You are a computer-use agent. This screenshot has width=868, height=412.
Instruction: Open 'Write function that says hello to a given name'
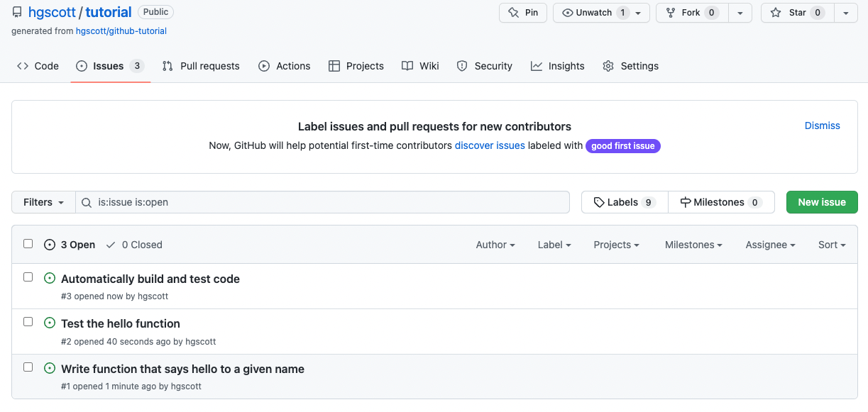182,369
